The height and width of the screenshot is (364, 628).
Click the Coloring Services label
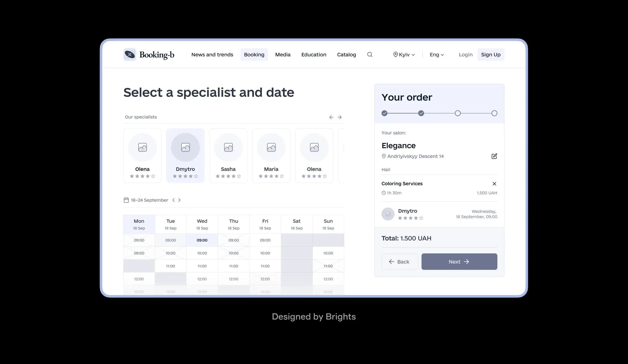402,184
